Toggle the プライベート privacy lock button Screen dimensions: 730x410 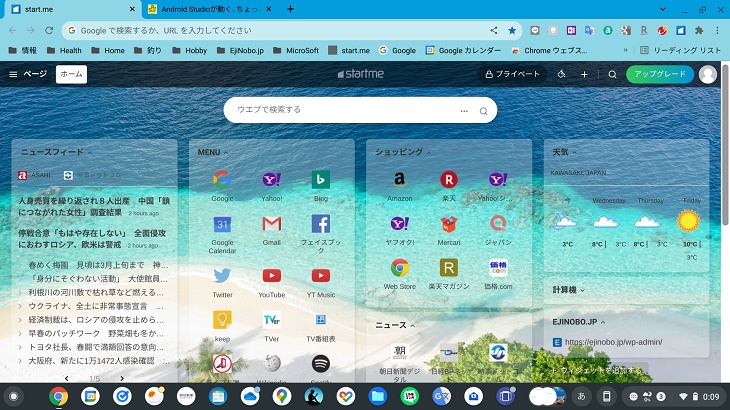[512, 74]
